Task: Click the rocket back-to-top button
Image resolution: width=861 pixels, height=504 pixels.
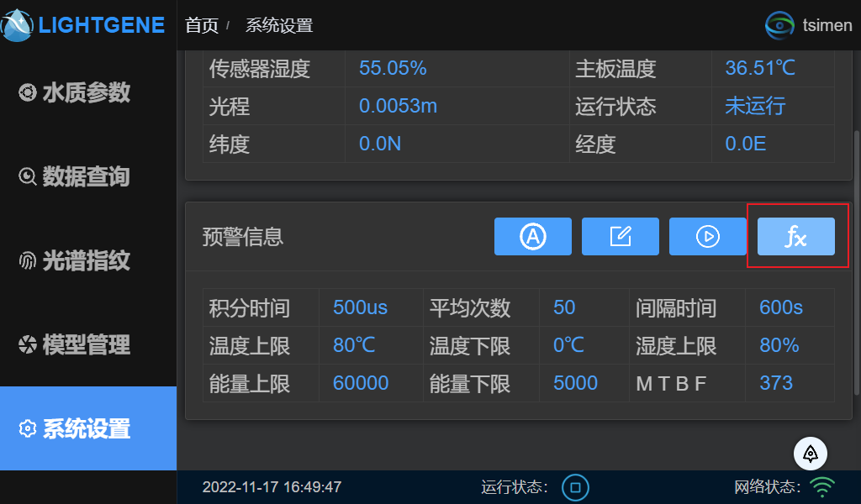Action: click(x=810, y=454)
